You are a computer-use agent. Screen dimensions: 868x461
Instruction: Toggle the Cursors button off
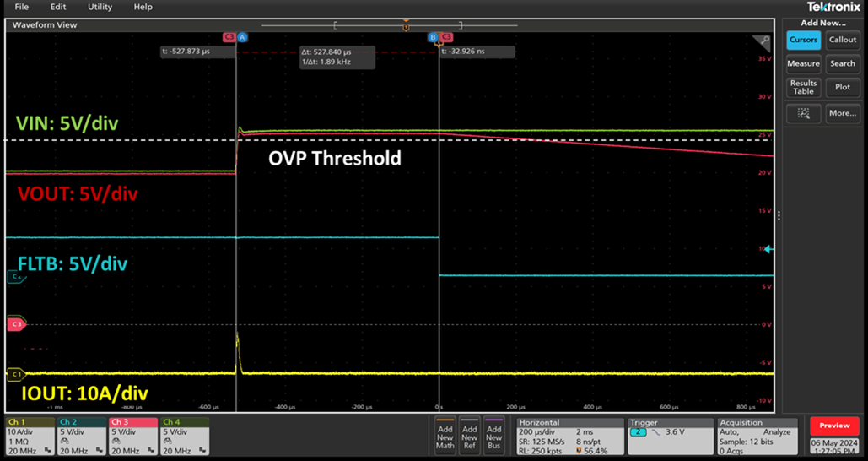pyautogui.click(x=803, y=40)
